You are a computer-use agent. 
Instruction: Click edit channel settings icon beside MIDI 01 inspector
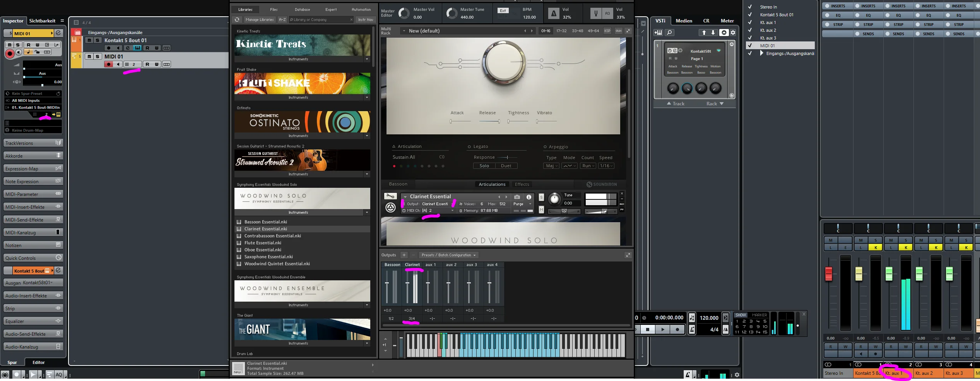coord(58,33)
